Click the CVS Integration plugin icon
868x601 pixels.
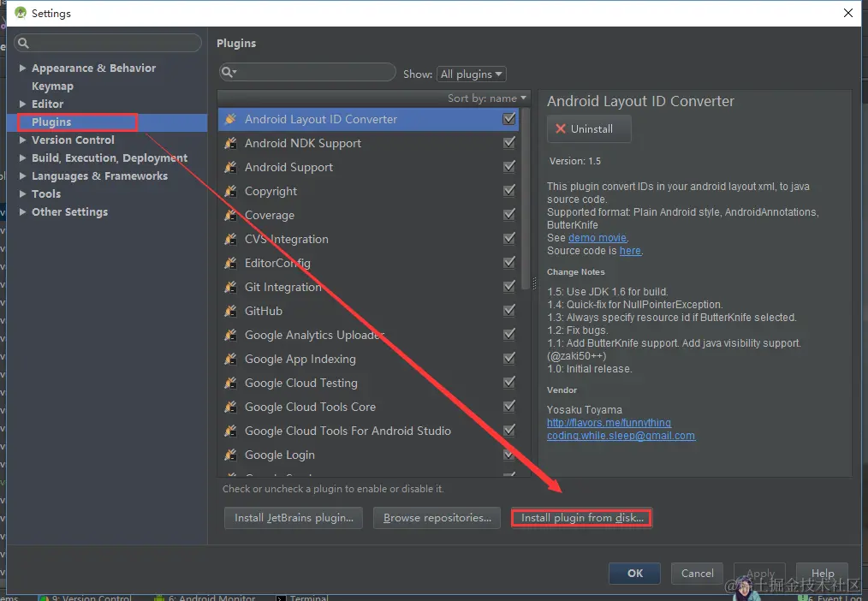tap(230, 239)
